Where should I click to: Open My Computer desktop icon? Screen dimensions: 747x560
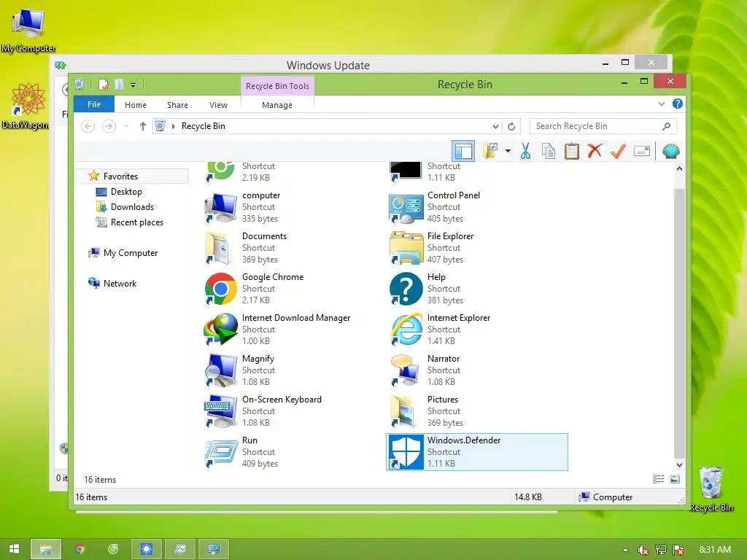(28, 30)
